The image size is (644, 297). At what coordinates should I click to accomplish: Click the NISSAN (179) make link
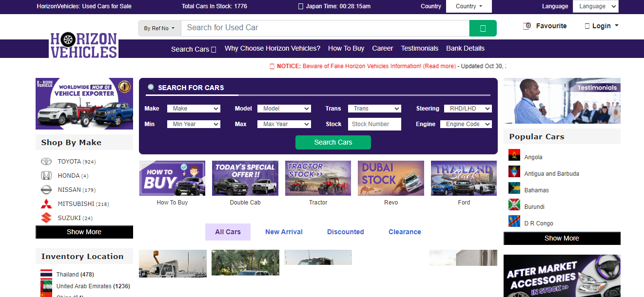click(77, 190)
